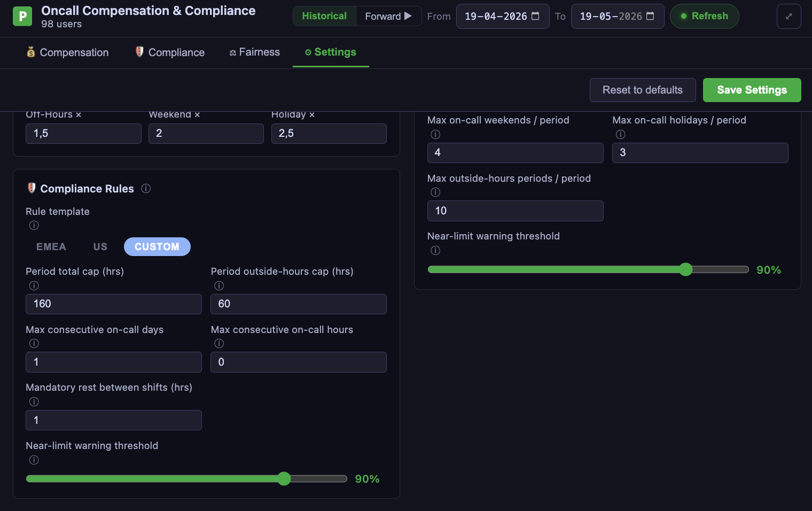Viewport: 812px width, 511px height.
Task: Click the '98 users' text
Action: (x=61, y=24)
